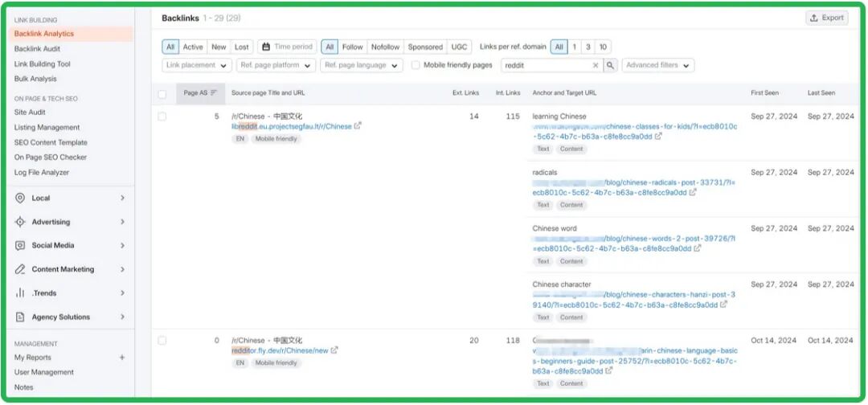
Task: Click the search magnifier icon next to reddit
Action: tap(611, 66)
